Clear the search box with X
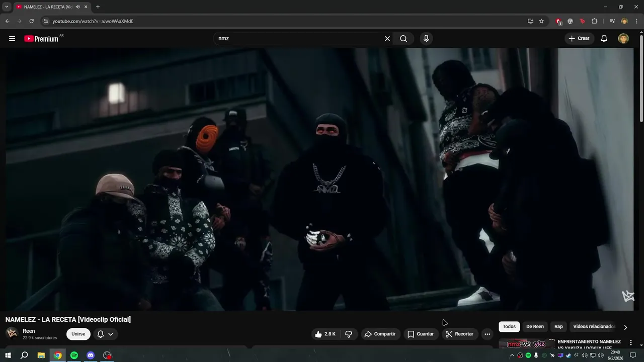 pos(387,39)
